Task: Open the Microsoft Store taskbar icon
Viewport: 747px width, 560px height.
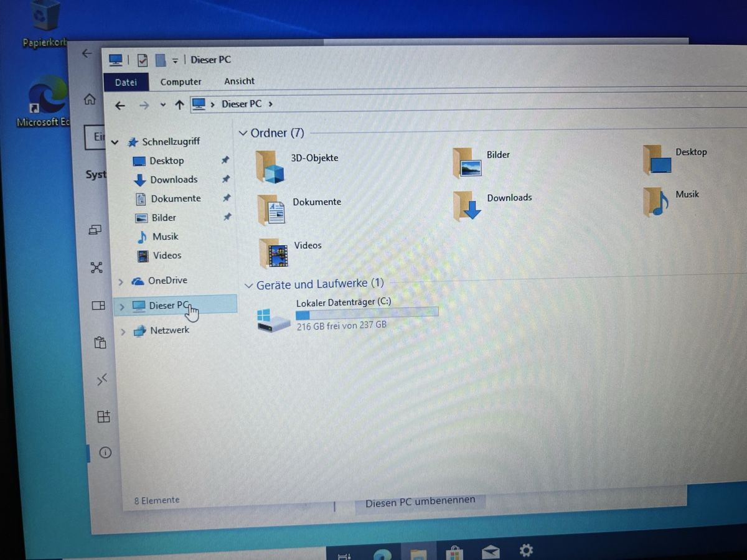Action: tap(455, 553)
